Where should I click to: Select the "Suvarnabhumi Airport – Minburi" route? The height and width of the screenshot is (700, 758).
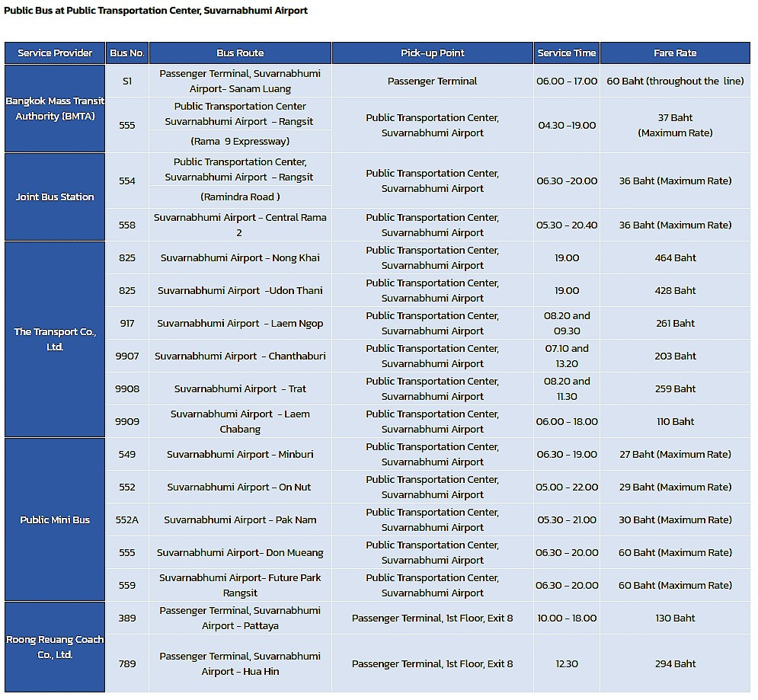(240, 455)
